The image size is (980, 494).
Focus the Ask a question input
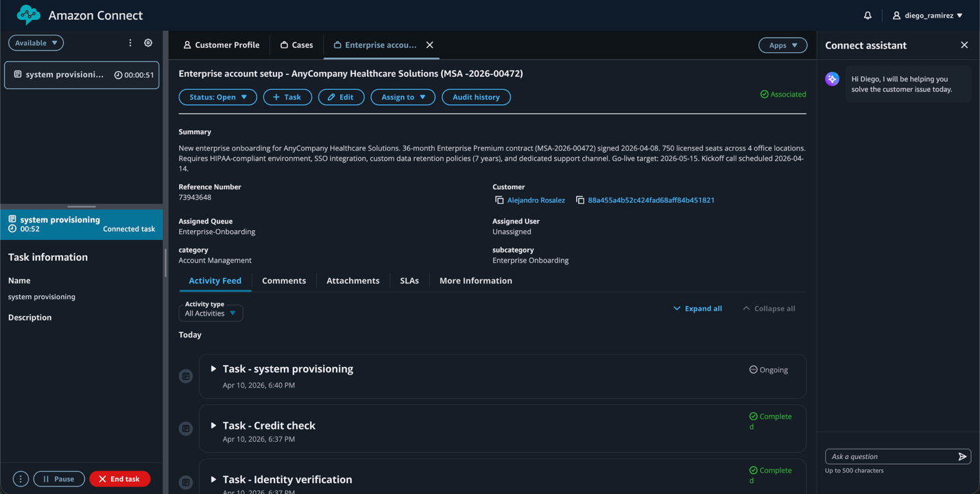click(891, 456)
